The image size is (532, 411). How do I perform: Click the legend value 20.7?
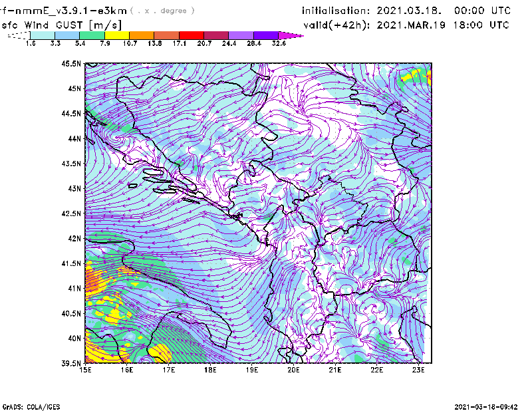tap(204, 43)
